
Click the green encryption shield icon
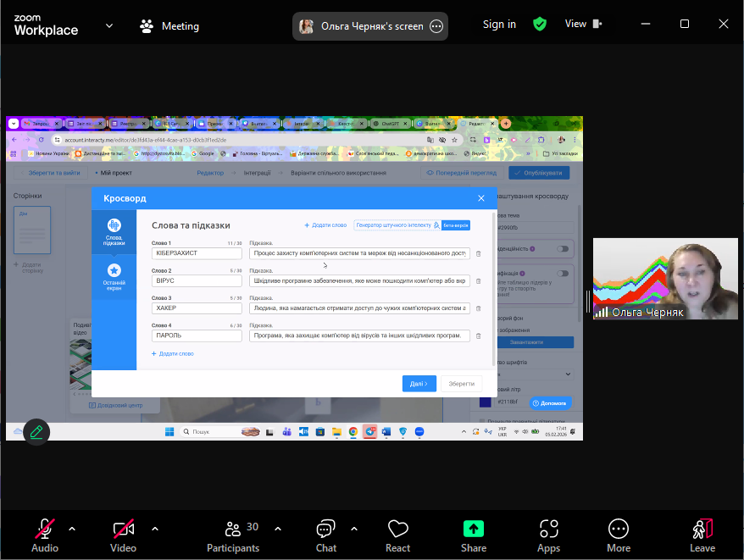[540, 25]
